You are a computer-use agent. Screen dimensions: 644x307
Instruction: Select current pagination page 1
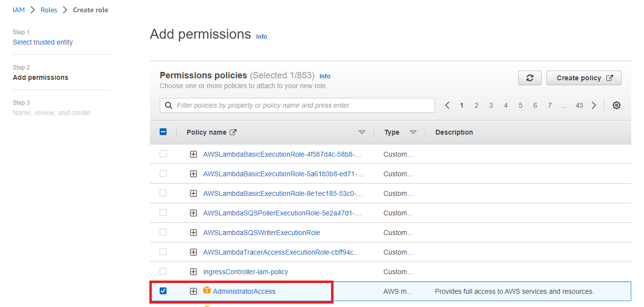(461, 105)
